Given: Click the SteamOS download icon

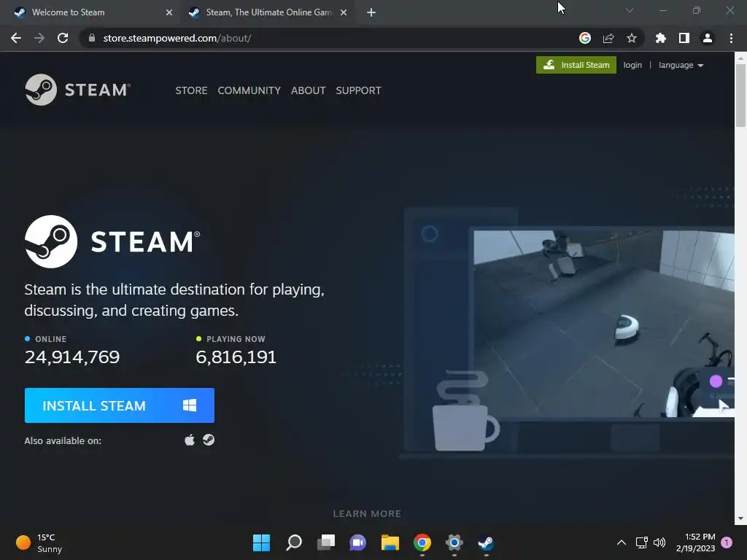Looking at the screenshot, I should pos(209,440).
